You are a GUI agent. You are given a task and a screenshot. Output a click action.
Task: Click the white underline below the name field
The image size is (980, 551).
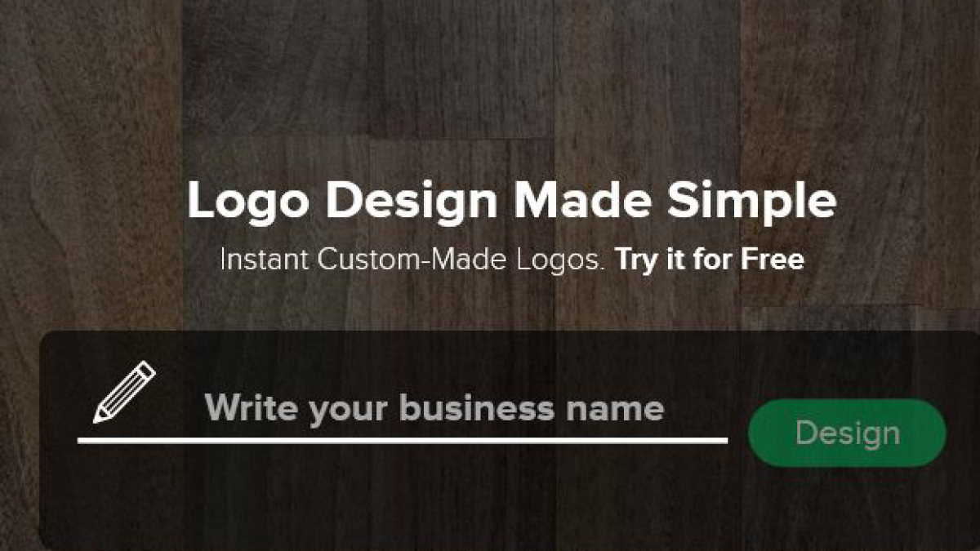[402, 441]
